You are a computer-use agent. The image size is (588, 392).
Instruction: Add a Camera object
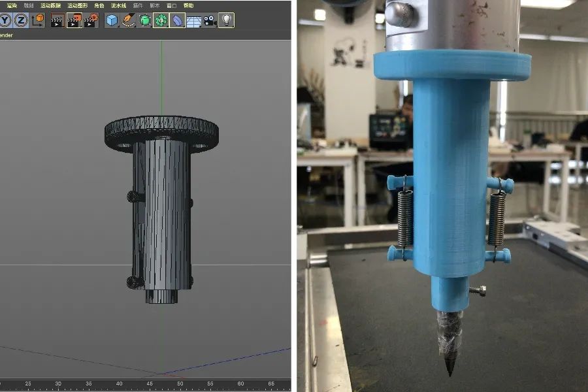(x=210, y=20)
